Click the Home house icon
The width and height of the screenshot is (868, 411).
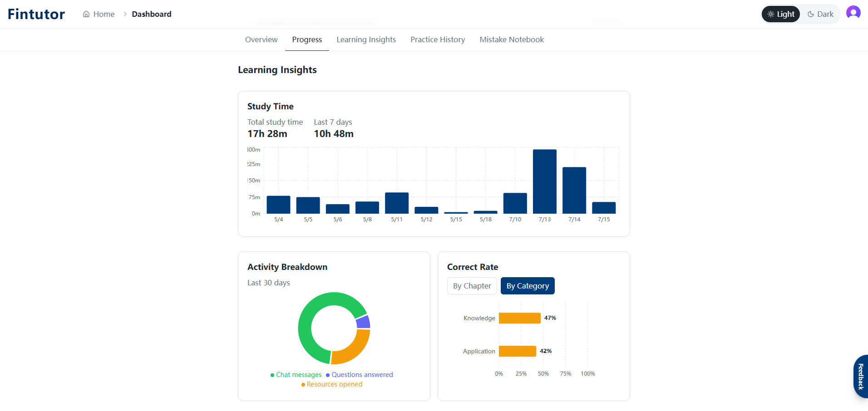pyautogui.click(x=86, y=14)
